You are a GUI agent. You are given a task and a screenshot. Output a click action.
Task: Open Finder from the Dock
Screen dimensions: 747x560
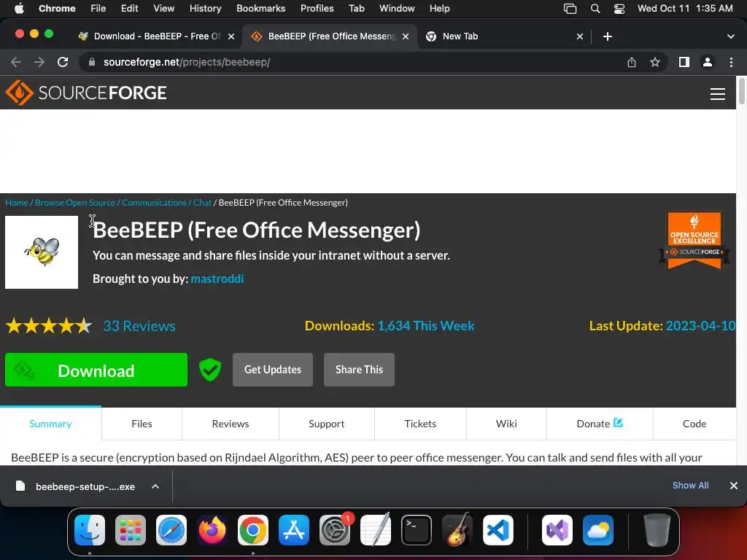[x=90, y=530]
